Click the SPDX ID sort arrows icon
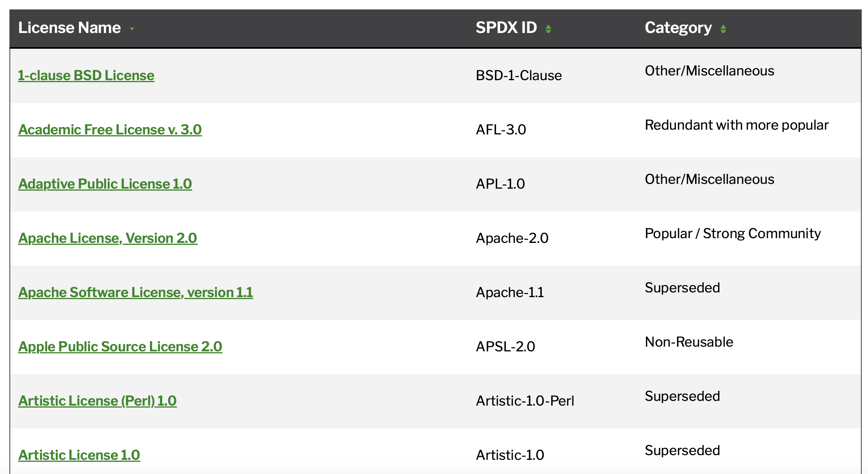 548,29
